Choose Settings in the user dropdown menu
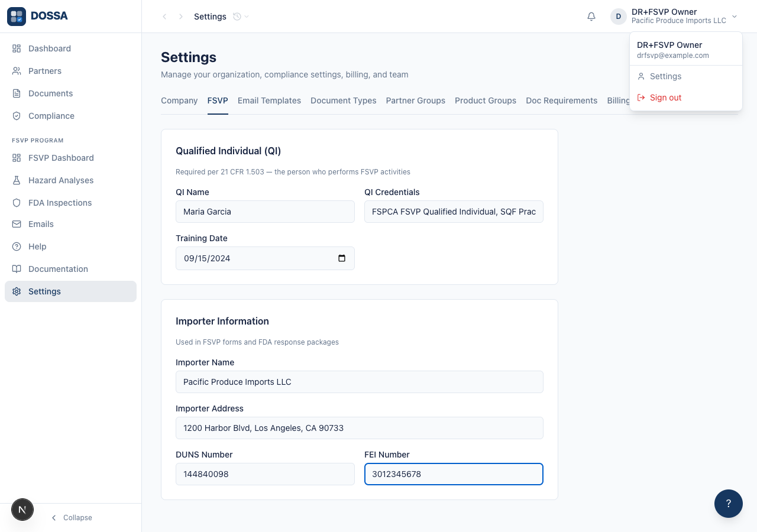The width and height of the screenshot is (757, 532). (686, 76)
